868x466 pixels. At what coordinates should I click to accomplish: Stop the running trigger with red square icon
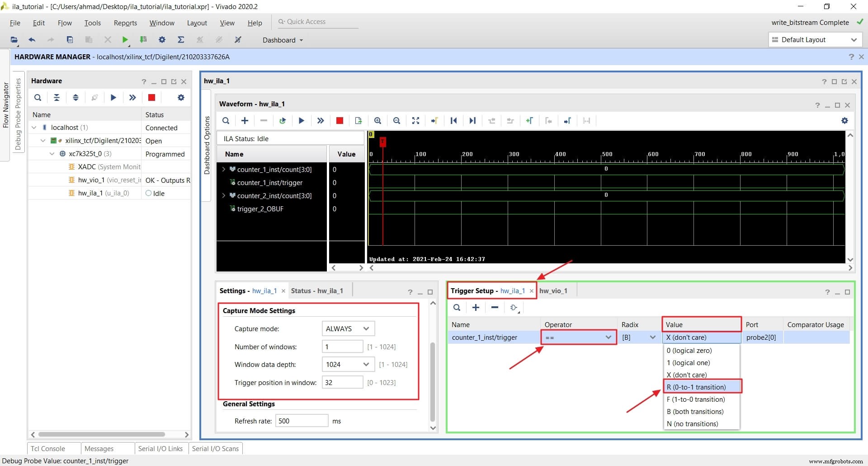[x=340, y=121]
